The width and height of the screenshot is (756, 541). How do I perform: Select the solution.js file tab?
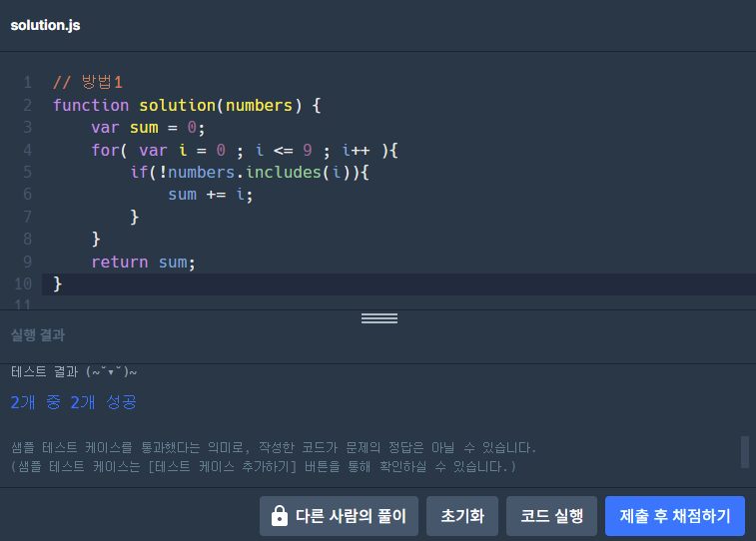(45, 25)
